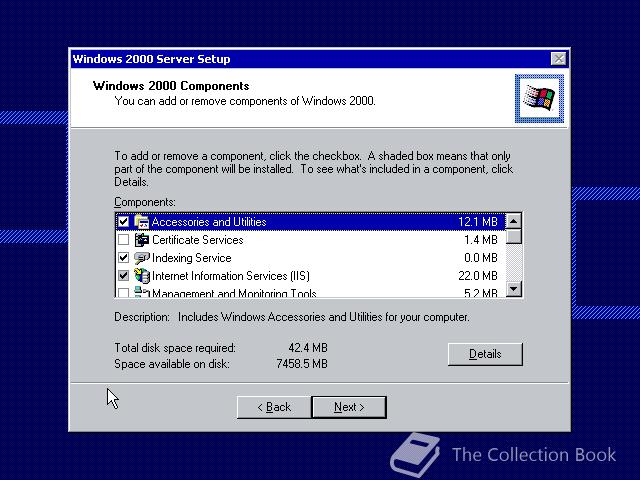Close the Windows 2000 Server Setup dialog
Screen dimensions: 640x480
pos(558,59)
